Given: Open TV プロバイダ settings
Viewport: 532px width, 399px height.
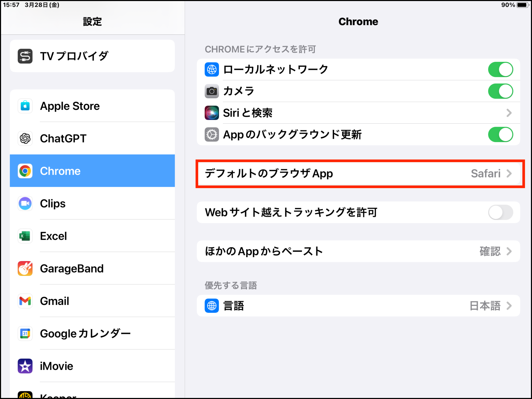Looking at the screenshot, I should [92, 56].
